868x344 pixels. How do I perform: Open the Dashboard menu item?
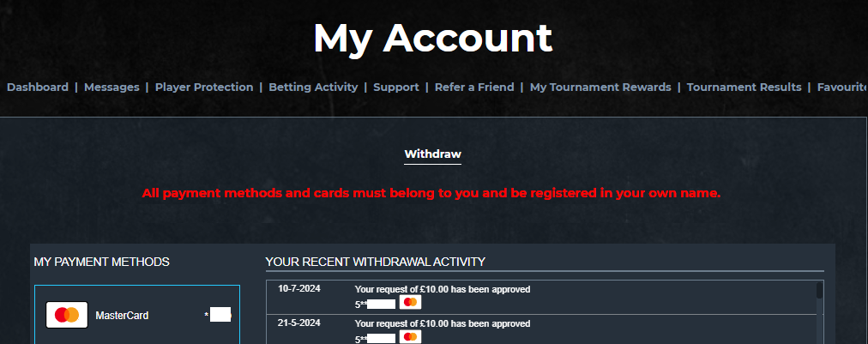click(38, 87)
